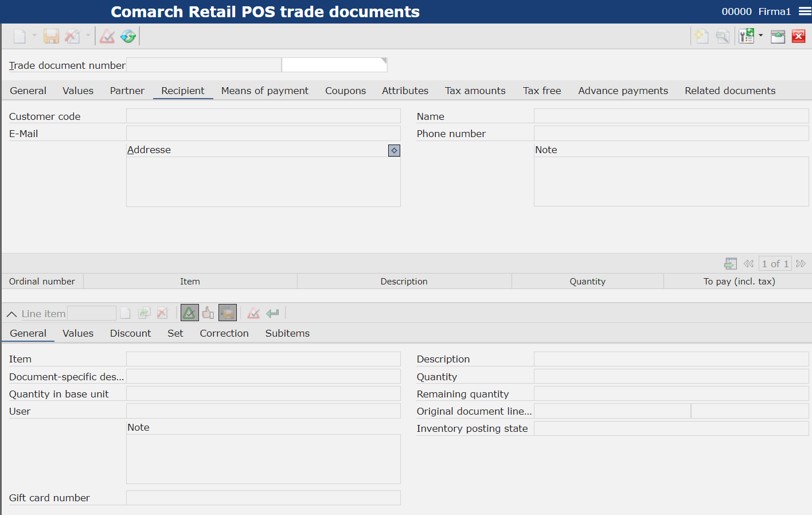Click the Line item number field
812x515 pixels.
tap(92, 313)
